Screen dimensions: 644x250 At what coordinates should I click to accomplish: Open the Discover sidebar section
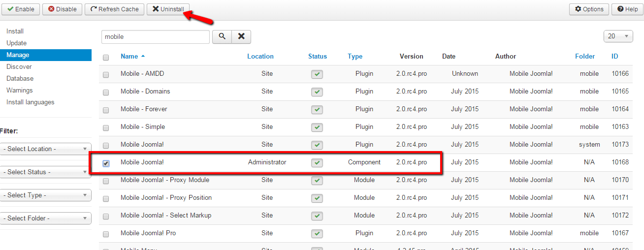click(19, 66)
